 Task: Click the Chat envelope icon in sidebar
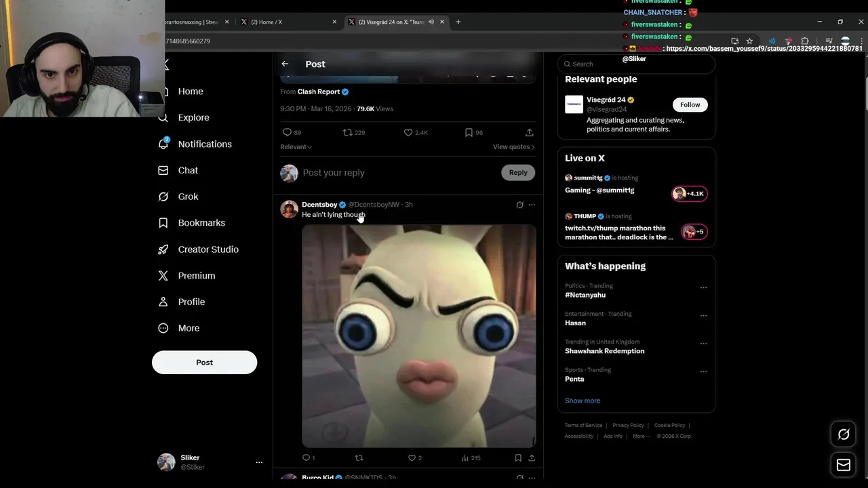pyautogui.click(x=163, y=170)
